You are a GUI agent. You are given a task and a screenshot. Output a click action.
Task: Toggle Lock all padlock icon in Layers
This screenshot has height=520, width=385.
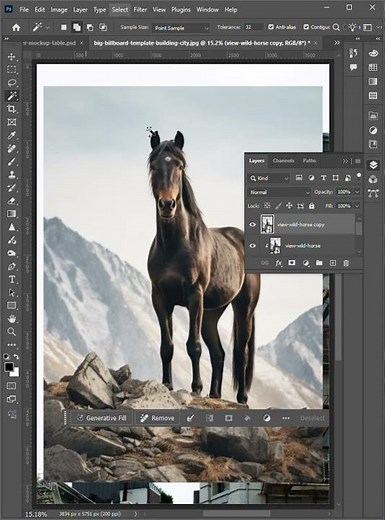pos(312,206)
